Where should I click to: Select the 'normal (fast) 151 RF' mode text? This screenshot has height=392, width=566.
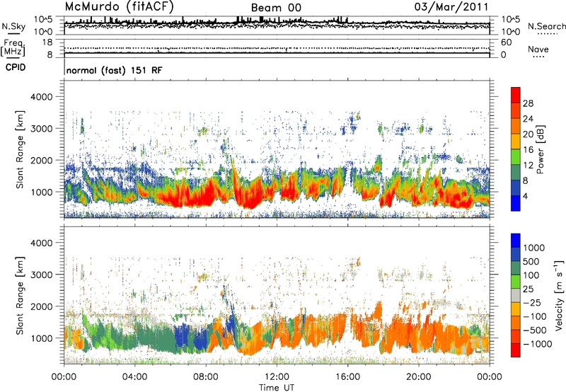click(115, 70)
